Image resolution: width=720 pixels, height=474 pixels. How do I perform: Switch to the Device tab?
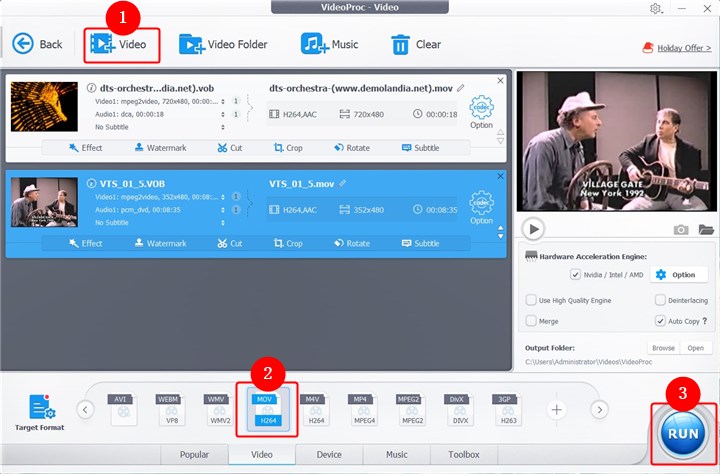329,454
